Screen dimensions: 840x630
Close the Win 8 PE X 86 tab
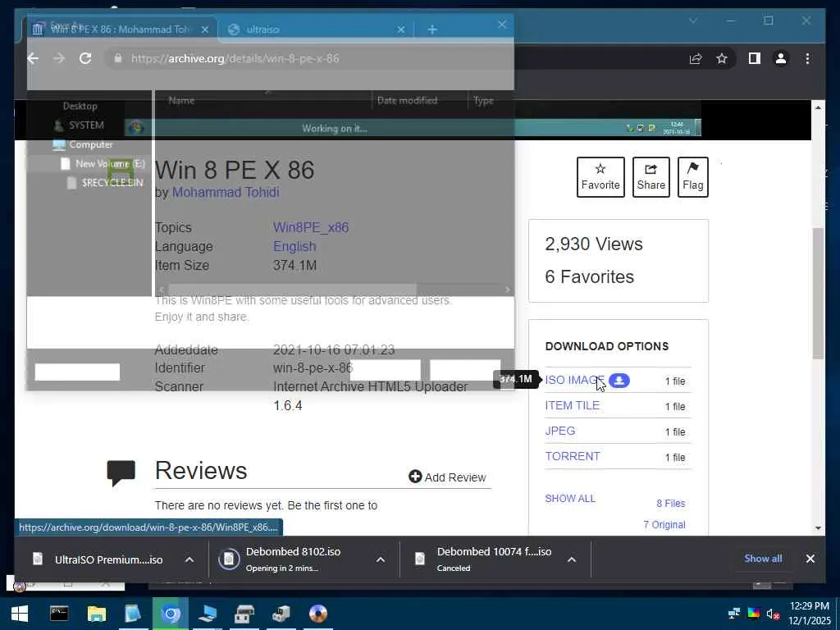[204, 30]
